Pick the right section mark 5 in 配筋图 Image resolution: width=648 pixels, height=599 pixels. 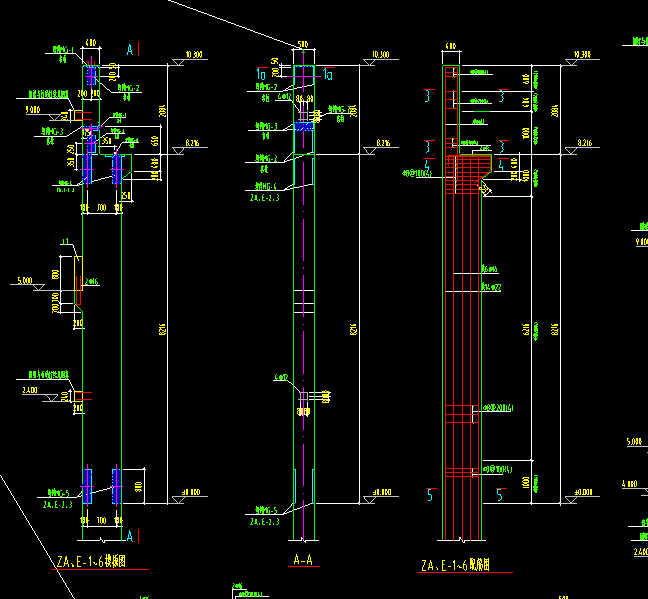[499, 495]
